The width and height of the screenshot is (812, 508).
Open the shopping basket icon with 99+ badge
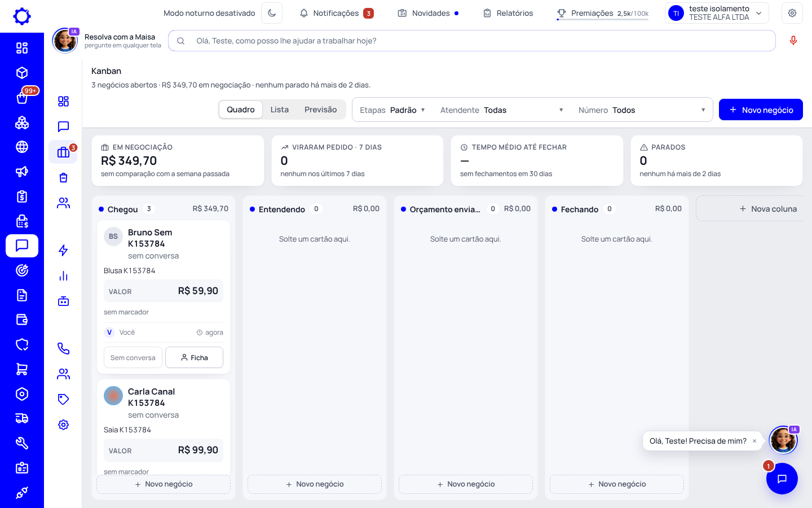tap(22, 98)
